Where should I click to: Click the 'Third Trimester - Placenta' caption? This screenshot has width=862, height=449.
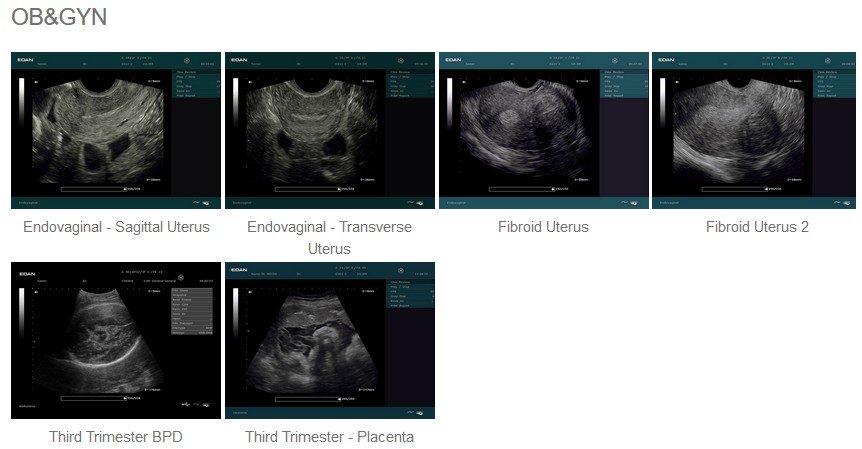[329, 437]
